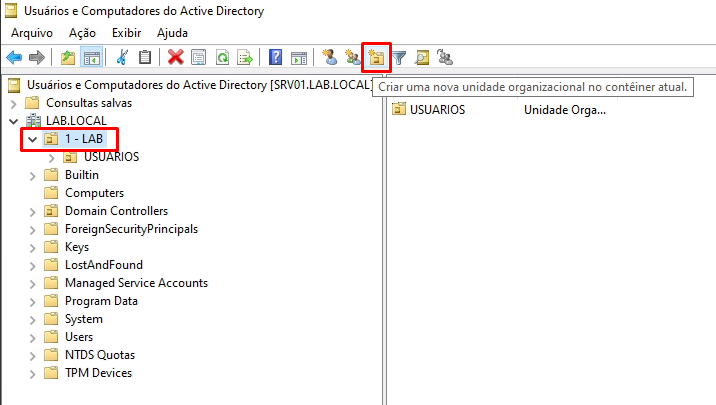This screenshot has width=716, height=405.
Task: Open the Ação menu
Action: coord(82,33)
